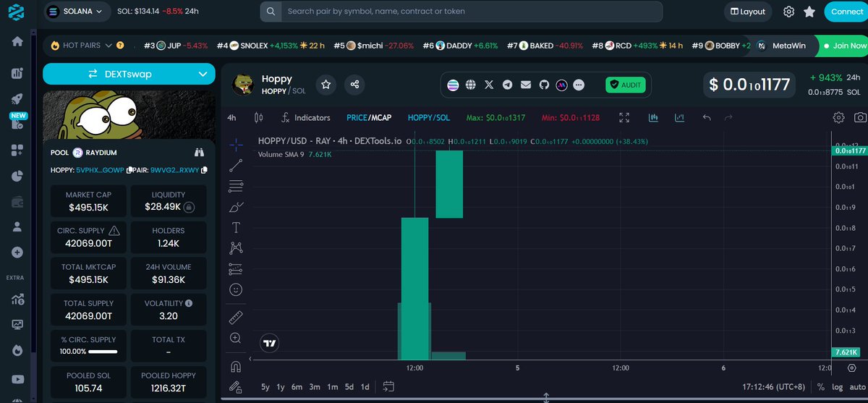The height and width of the screenshot is (403, 868).
Task: Set chart range to 1y
Action: pyautogui.click(x=281, y=386)
